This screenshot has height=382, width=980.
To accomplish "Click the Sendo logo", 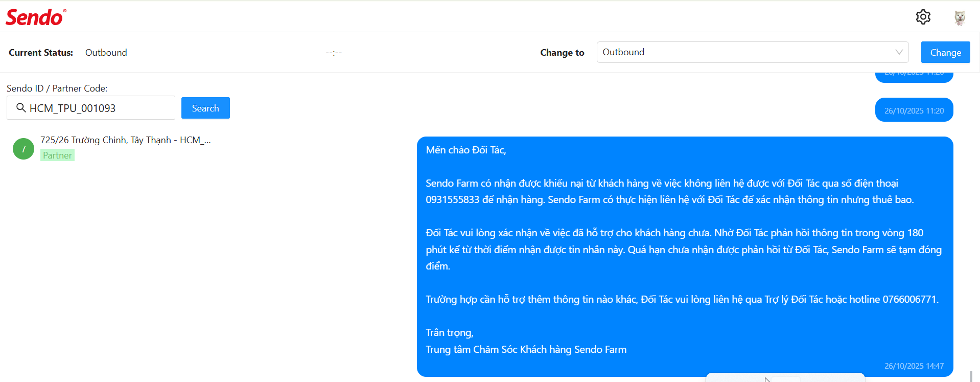I will pos(36,17).
